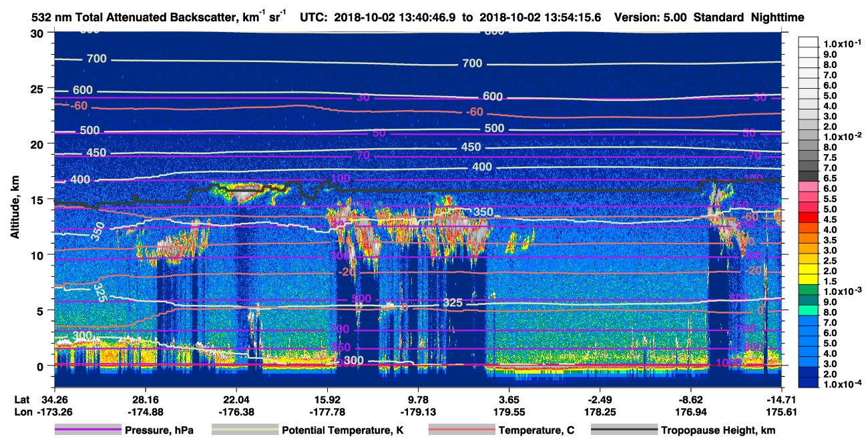Click the colorbar label '6.5'
868x445 pixels.
tap(829, 177)
